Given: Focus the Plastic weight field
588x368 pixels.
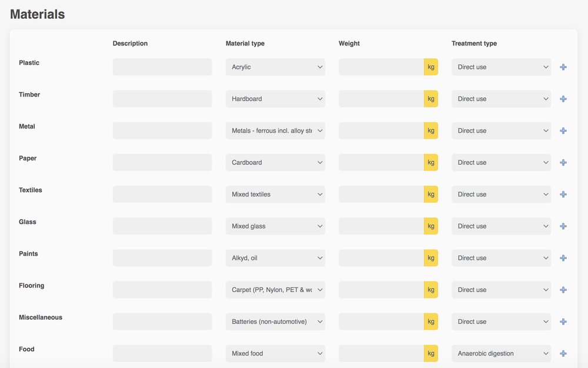Looking at the screenshot, I should (382, 67).
